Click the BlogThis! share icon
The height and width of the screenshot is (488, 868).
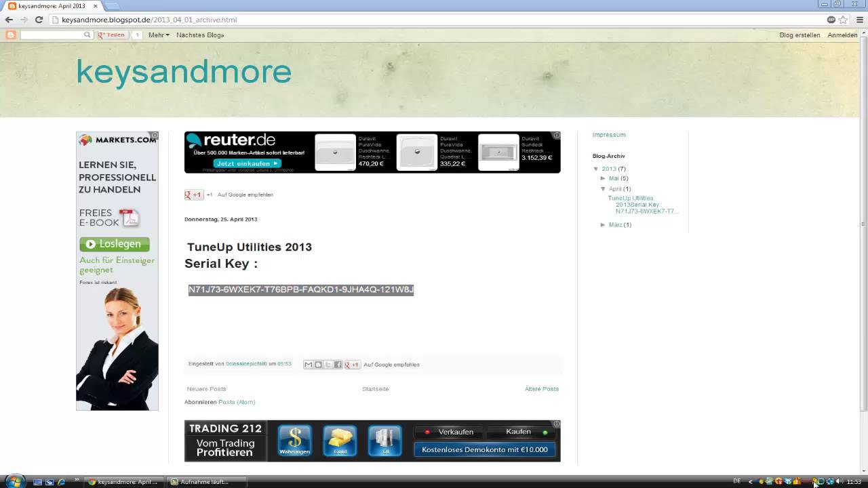pos(318,365)
